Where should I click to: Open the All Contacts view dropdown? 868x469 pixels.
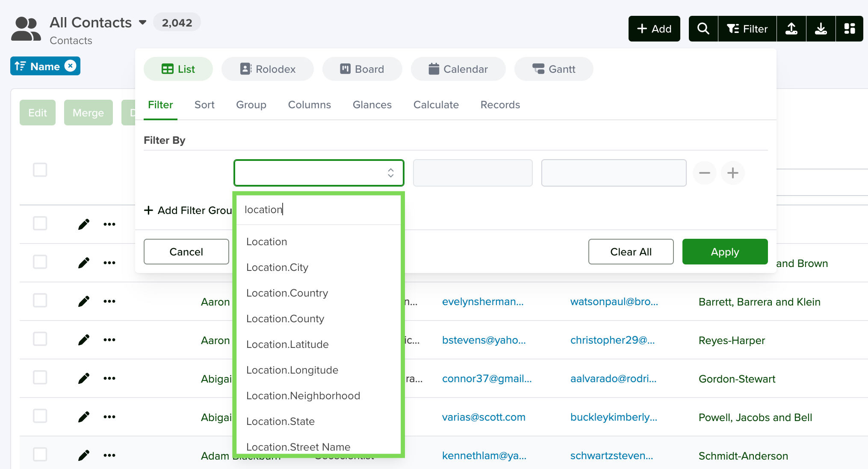pos(143,23)
